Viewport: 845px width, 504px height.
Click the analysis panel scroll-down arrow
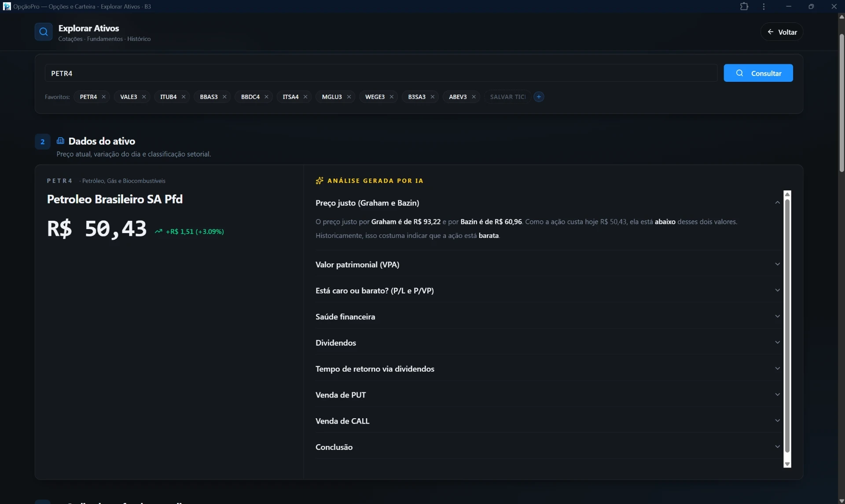pos(787,464)
